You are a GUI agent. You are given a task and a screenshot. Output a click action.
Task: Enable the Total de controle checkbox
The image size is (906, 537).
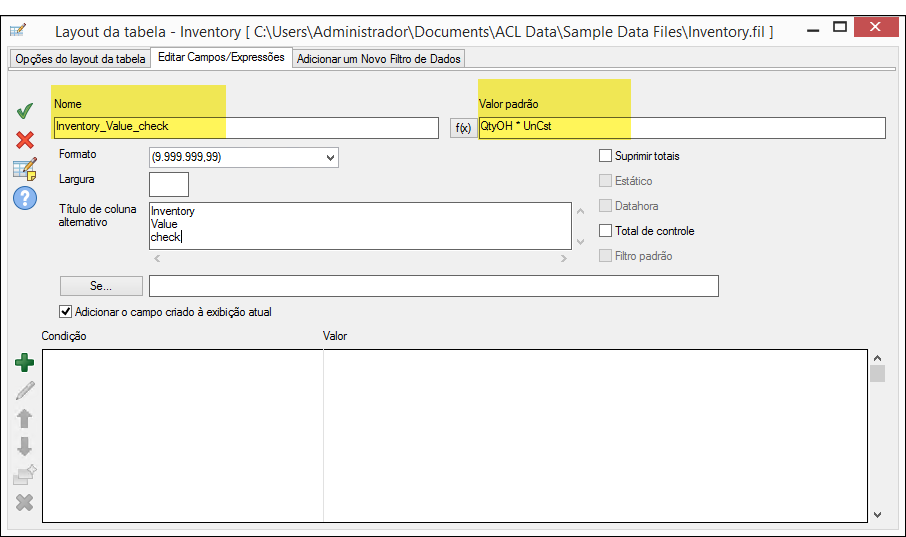tap(605, 231)
